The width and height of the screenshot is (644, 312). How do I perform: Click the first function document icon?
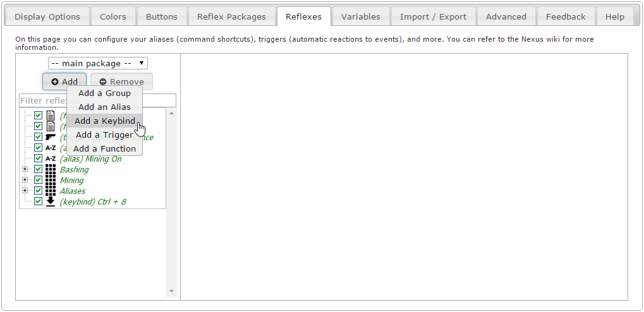(51, 116)
